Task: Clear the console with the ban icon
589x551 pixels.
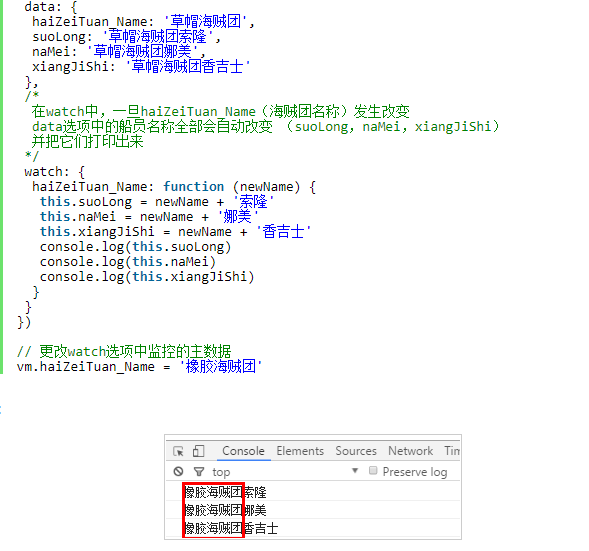Action: [178, 471]
